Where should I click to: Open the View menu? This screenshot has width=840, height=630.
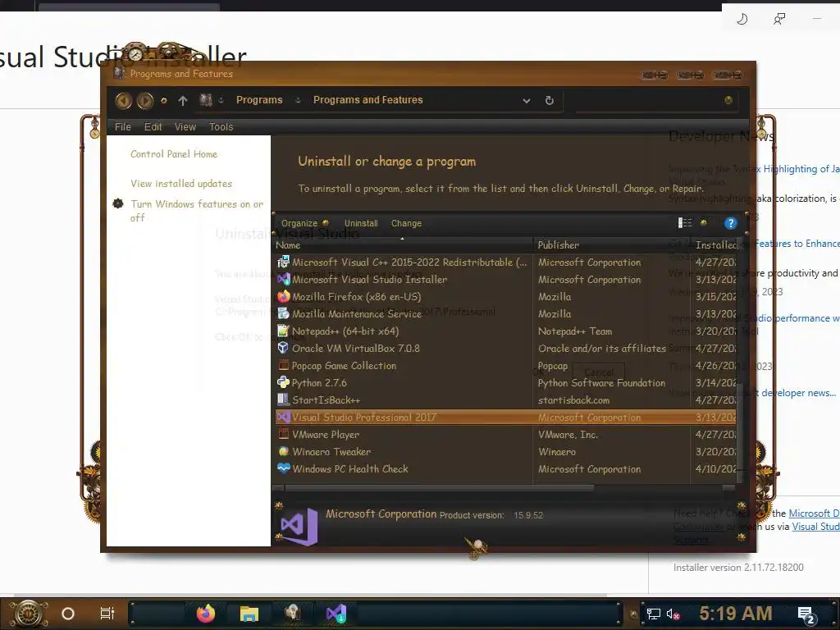point(185,127)
